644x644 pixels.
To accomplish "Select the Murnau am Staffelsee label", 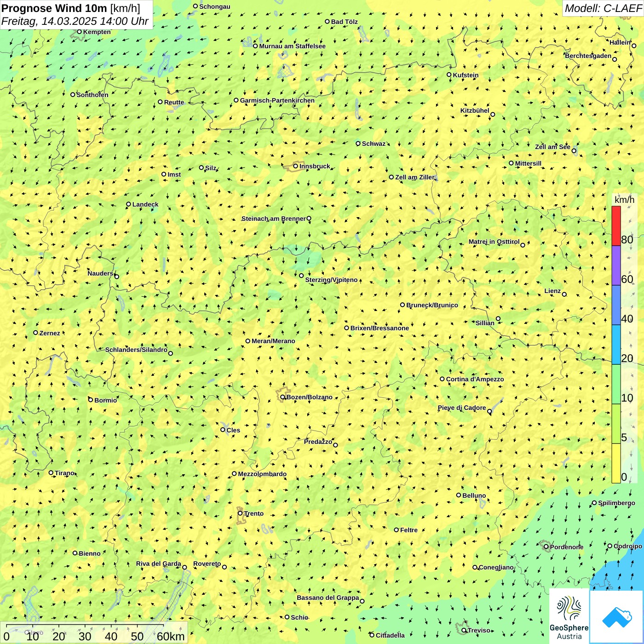I will (x=292, y=46).
